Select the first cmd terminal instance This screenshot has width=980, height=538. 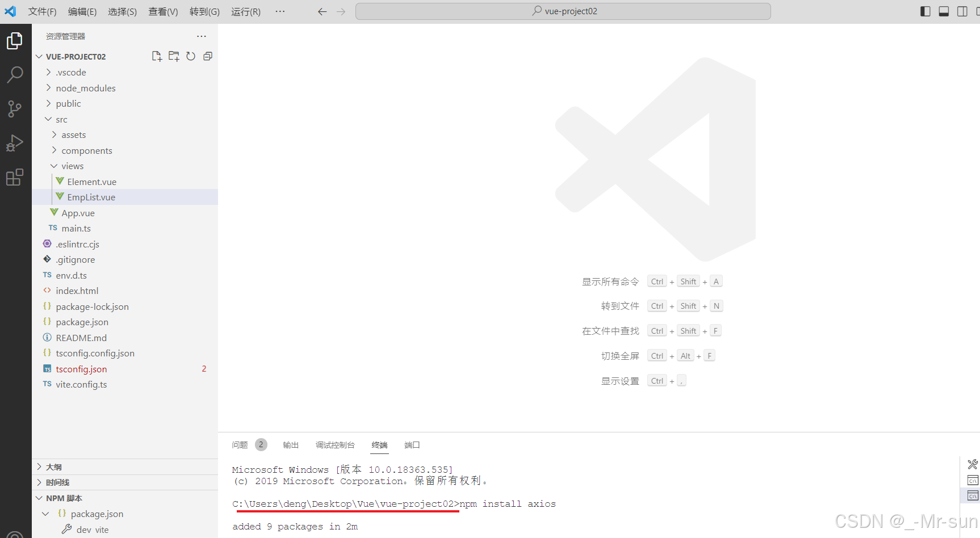[x=973, y=481]
